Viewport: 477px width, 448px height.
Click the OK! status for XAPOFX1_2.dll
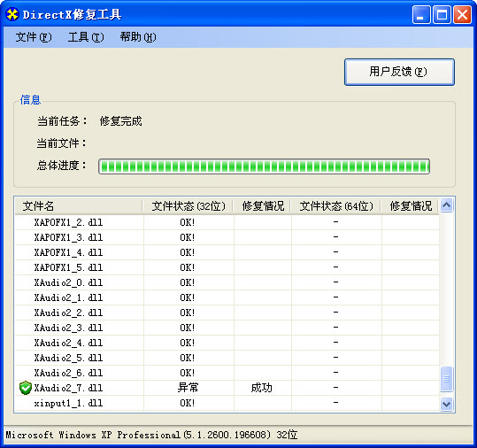tap(187, 222)
